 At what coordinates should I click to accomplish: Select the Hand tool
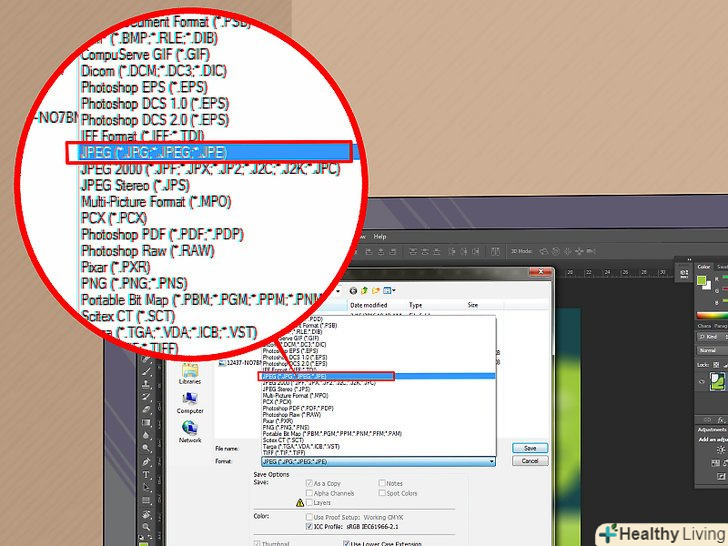coord(147,514)
